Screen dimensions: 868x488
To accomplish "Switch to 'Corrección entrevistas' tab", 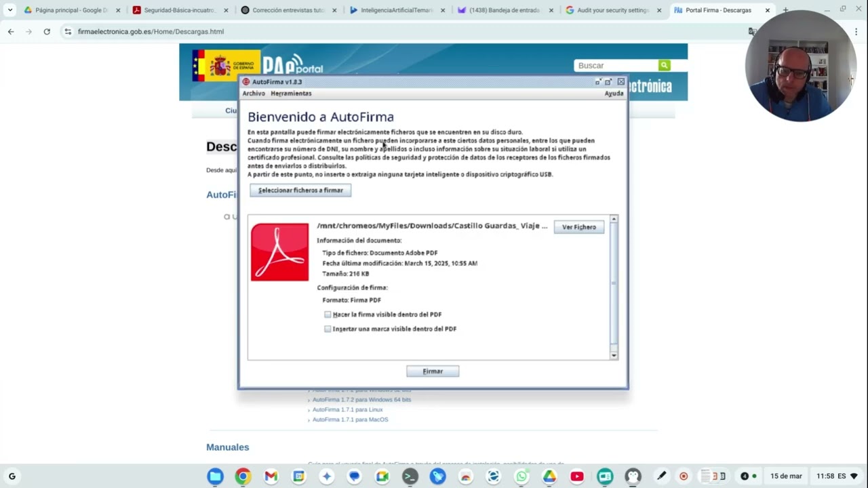I will pyautogui.click(x=288, y=10).
